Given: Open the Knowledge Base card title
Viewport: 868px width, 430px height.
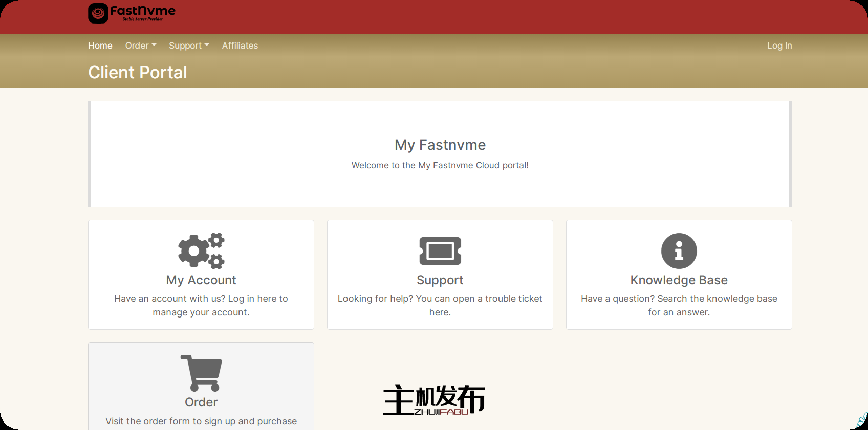Looking at the screenshot, I should pyautogui.click(x=679, y=280).
